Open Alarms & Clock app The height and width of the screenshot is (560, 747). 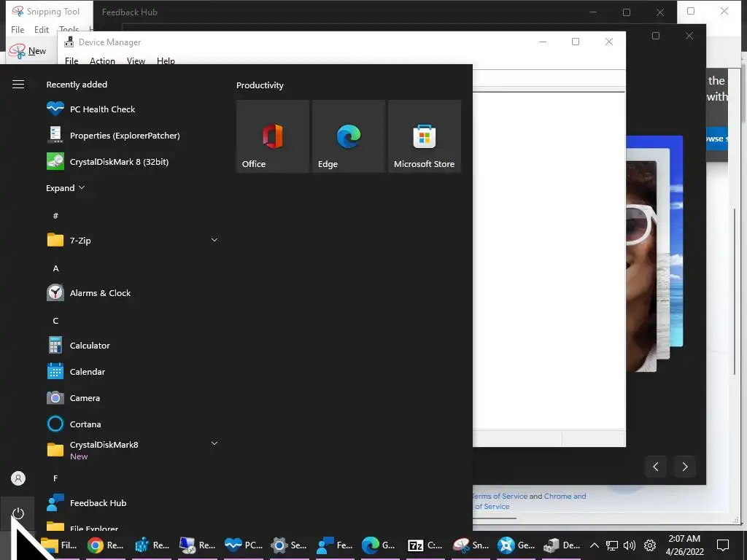coord(133,293)
